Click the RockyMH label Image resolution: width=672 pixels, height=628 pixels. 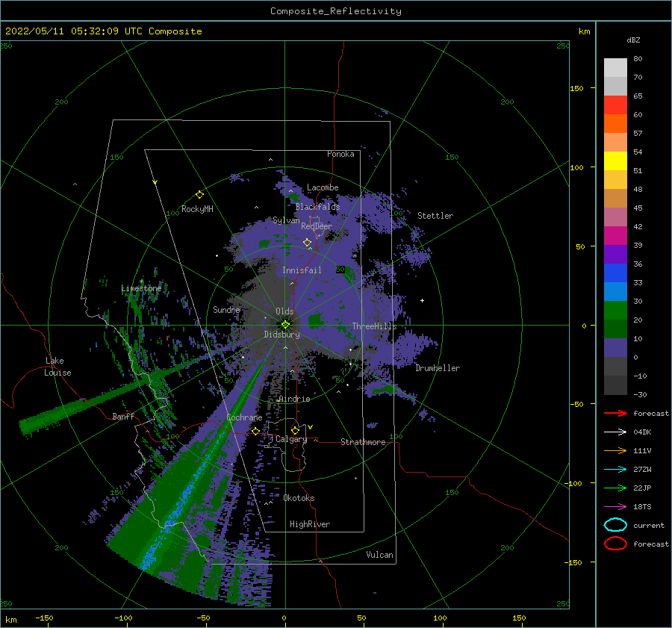[197, 209]
